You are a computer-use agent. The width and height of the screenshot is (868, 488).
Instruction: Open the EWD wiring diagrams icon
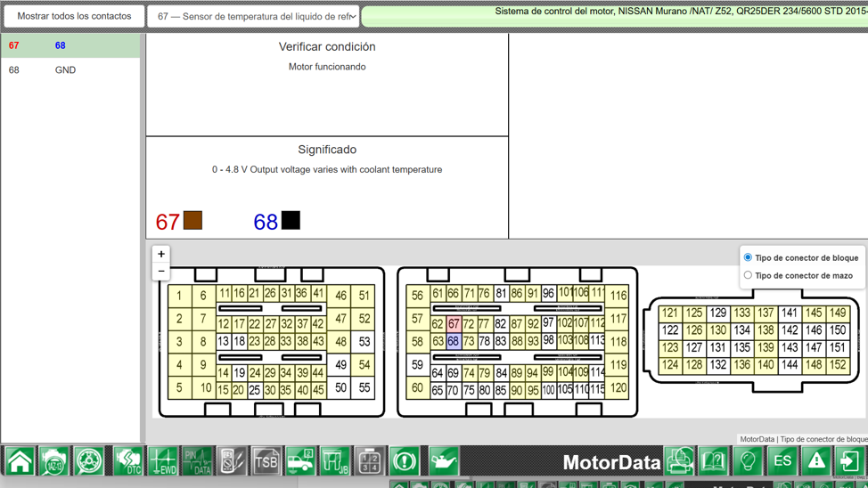163,461
